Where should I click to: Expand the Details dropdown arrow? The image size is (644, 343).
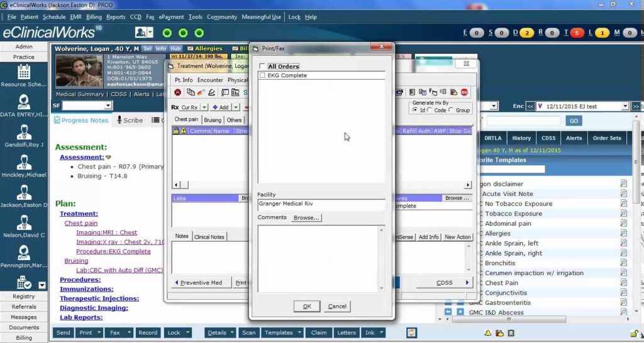[x=232, y=333]
